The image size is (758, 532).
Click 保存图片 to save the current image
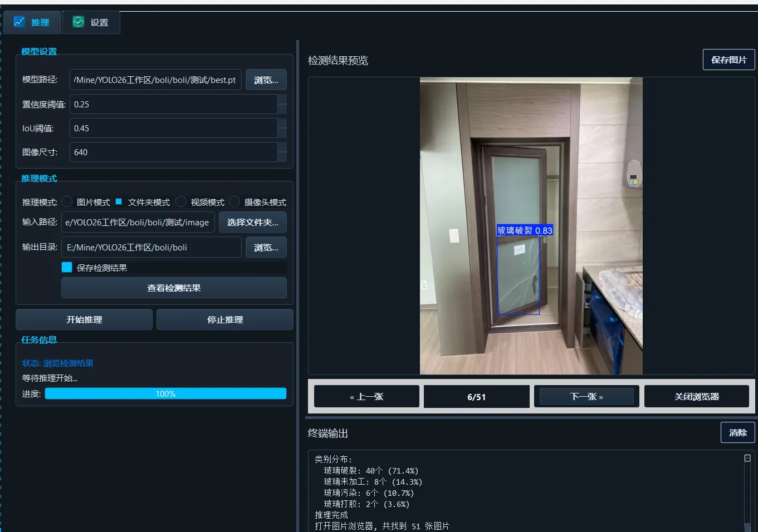point(728,60)
